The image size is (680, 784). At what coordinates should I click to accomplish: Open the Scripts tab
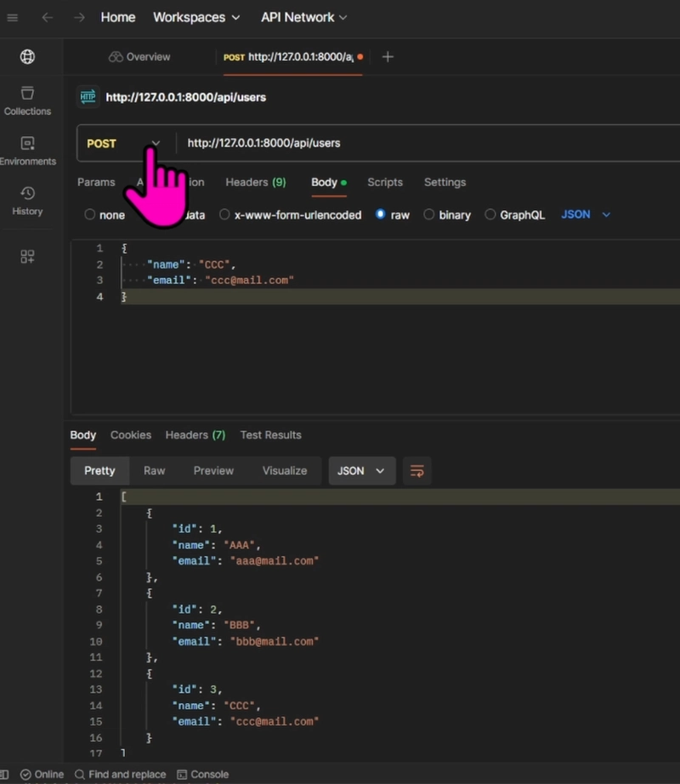coord(385,183)
